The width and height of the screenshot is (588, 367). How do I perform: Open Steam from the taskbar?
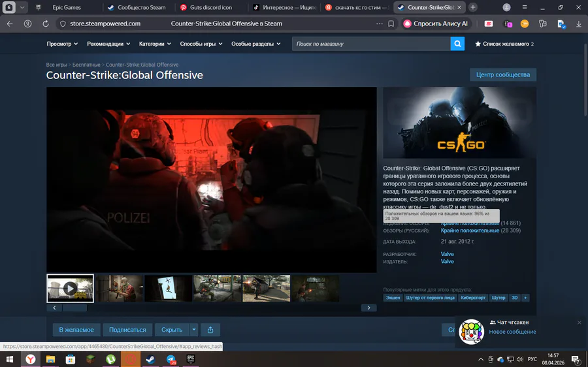click(x=150, y=359)
